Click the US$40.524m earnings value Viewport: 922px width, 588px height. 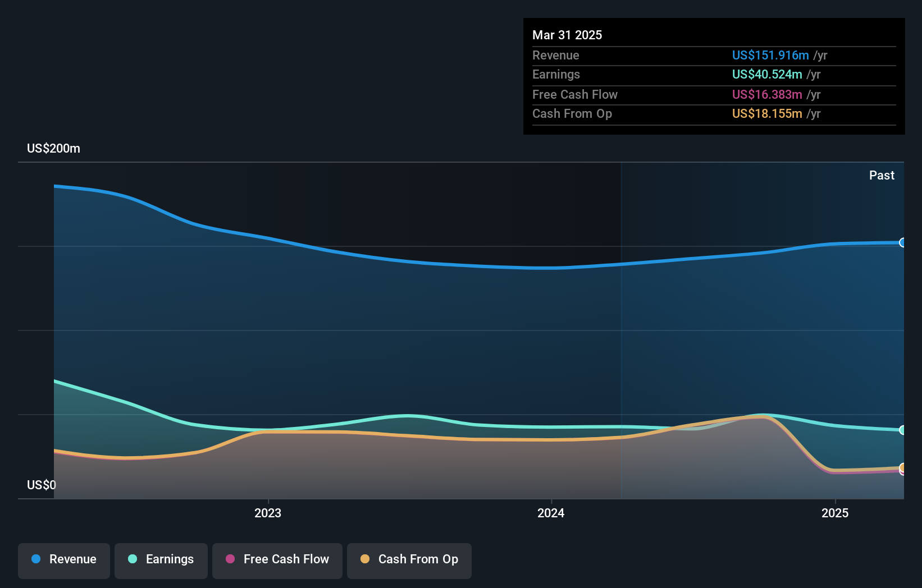767,74
